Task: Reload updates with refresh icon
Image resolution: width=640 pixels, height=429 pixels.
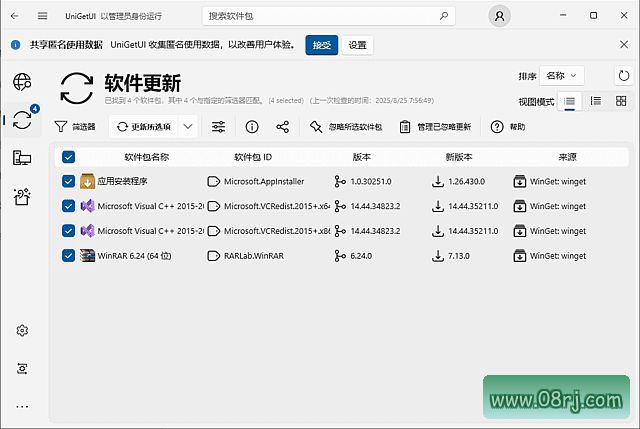Action: point(624,76)
